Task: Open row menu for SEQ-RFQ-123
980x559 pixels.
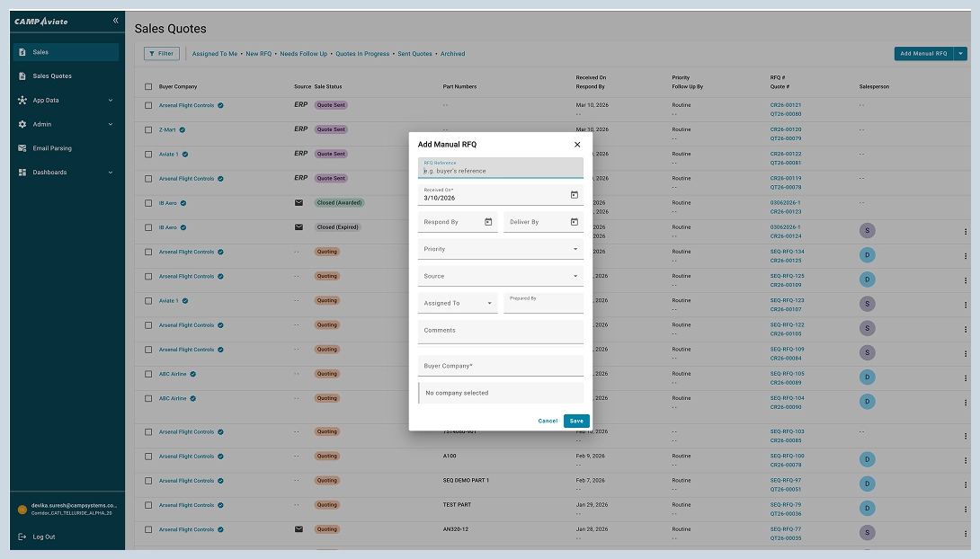Action: click(966, 305)
